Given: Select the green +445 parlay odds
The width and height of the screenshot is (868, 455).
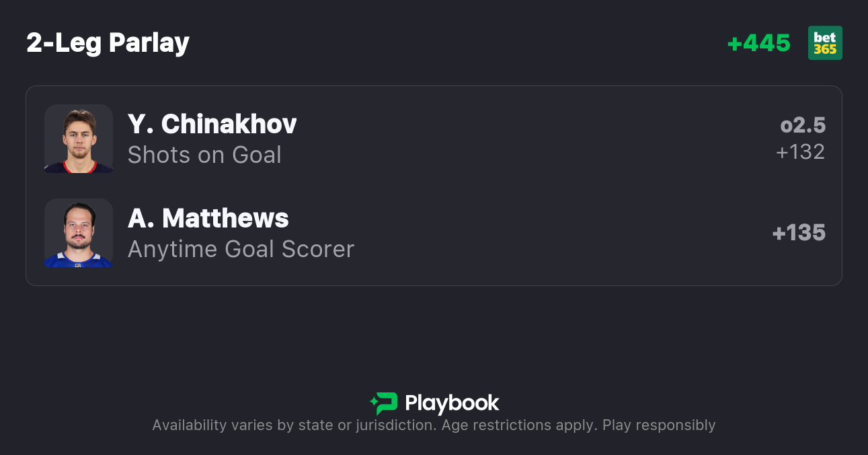Looking at the screenshot, I should pyautogui.click(x=759, y=43).
